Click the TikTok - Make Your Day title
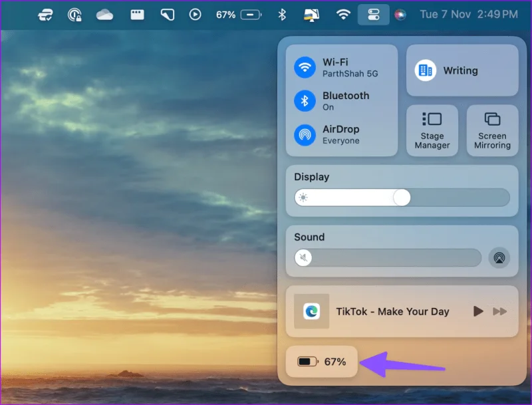This screenshot has height=405, width=532. tap(392, 311)
